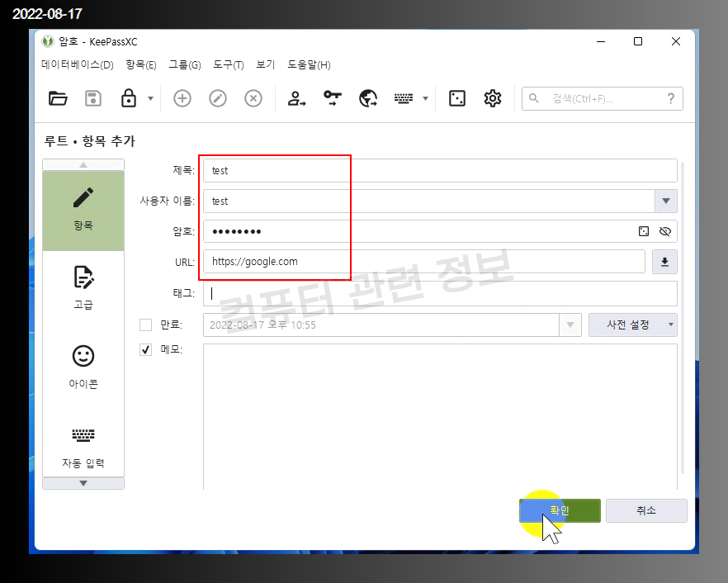Screen dimensions: 728x583
Task: Click the 암호 password field
Action: [440, 231]
